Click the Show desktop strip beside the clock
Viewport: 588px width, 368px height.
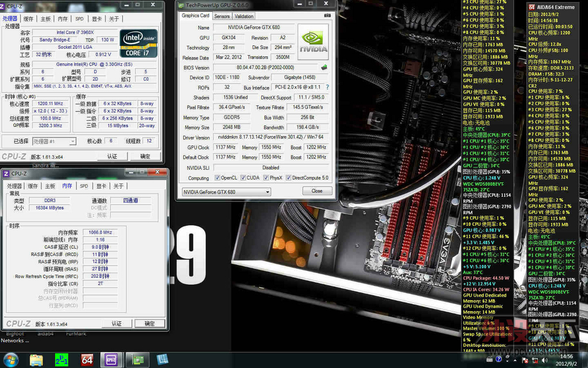click(x=585, y=360)
